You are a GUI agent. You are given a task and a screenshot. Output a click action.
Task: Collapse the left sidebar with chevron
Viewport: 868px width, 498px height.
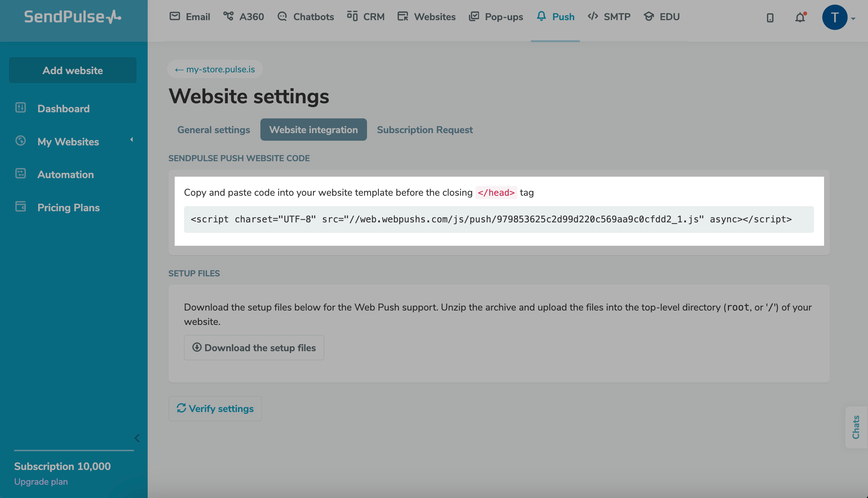[137, 438]
